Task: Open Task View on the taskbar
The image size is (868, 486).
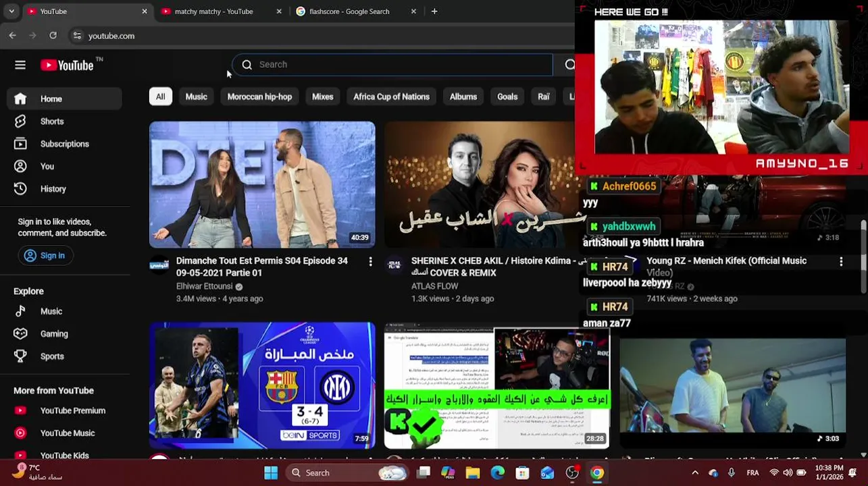Action: (424, 473)
